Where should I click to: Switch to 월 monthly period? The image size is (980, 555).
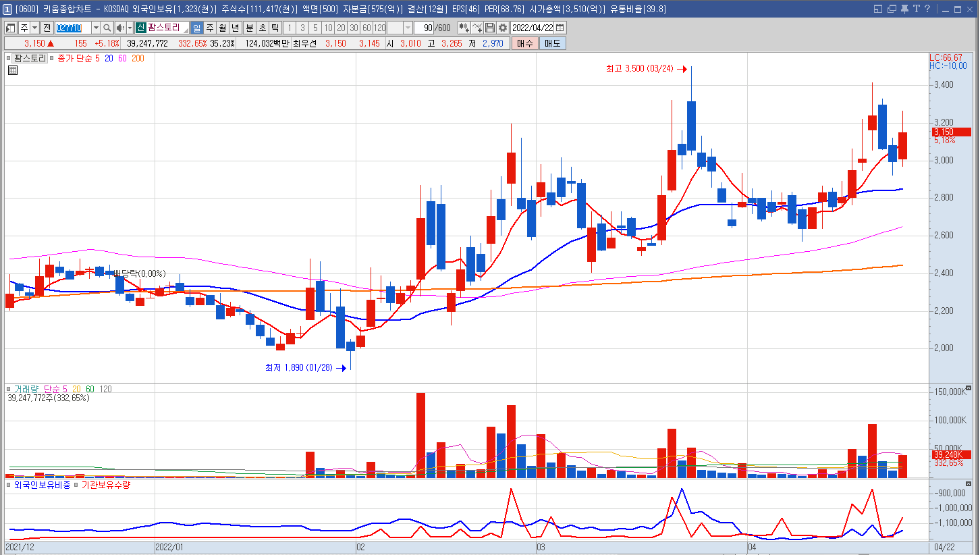(x=222, y=28)
